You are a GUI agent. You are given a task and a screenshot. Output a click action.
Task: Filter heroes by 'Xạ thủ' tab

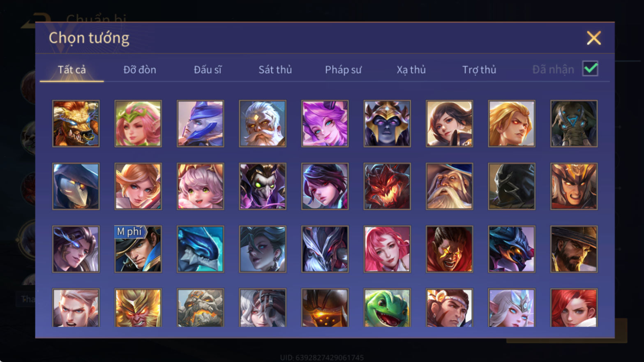[411, 70]
